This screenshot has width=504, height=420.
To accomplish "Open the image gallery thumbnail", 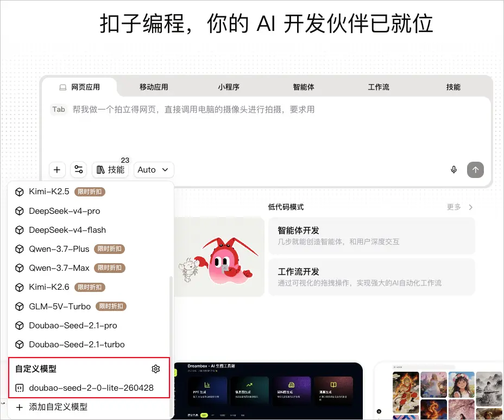I will point(439,391).
